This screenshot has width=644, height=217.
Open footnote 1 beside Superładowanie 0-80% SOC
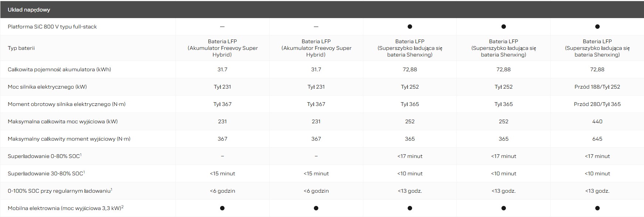click(x=80, y=155)
